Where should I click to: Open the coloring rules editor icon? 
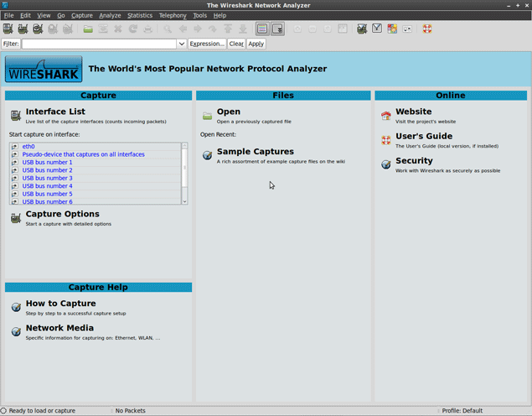pyautogui.click(x=392, y=29)
